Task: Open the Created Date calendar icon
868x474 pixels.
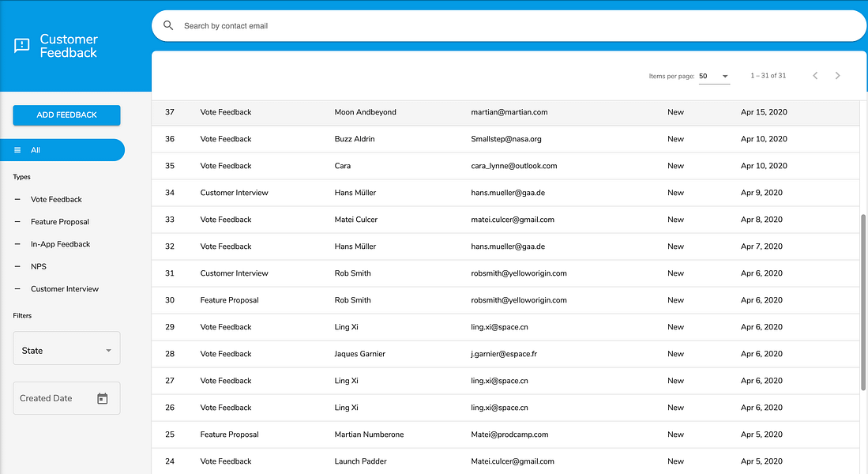Action: (103, 398)
